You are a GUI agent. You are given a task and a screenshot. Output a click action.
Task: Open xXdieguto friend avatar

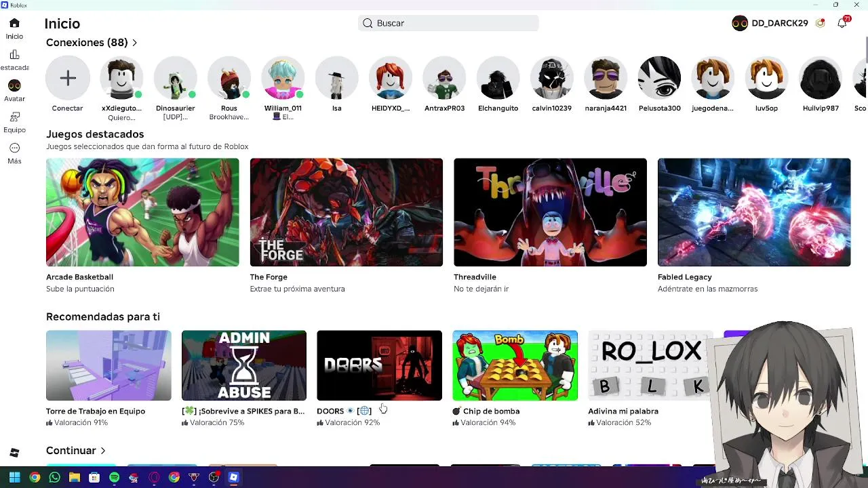(x=121, y=78)
